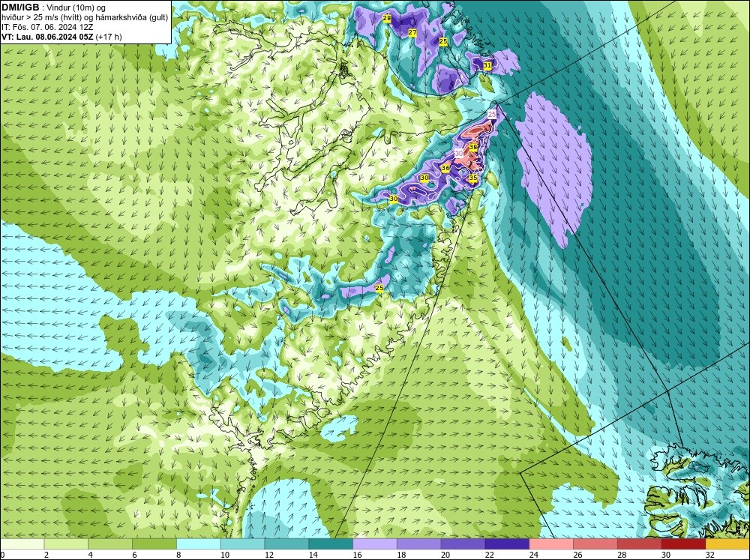Image resolution: width=750 pixels, height=560 pixels.
Task: Pick the 20–22 m/s violet legend swatch
Action: coord(463,544)
